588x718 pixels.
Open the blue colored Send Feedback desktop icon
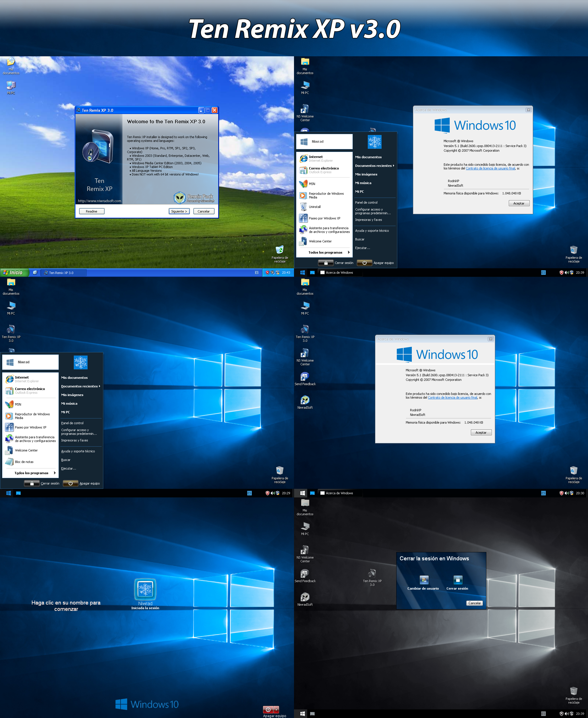point(305,379)
